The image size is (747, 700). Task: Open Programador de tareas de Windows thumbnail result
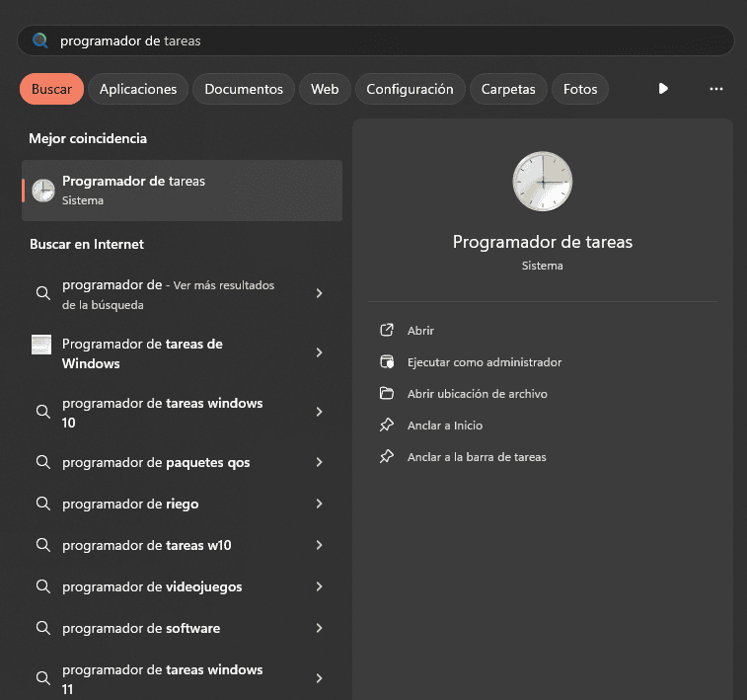pyautogui.click(x=182, y=353)
